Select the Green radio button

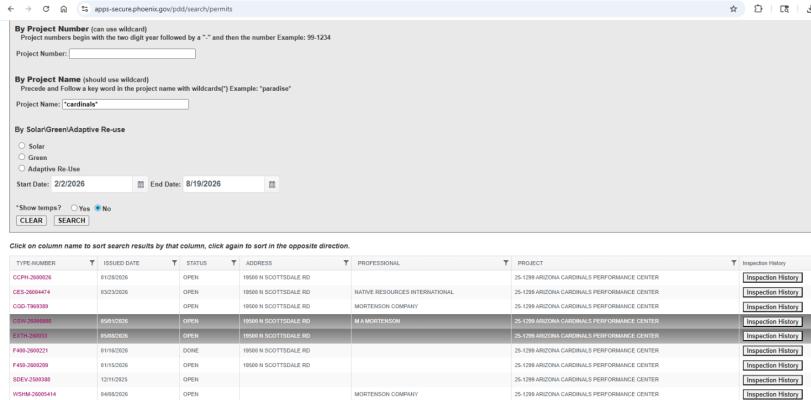pyautogui.click(x=22, y=157)
